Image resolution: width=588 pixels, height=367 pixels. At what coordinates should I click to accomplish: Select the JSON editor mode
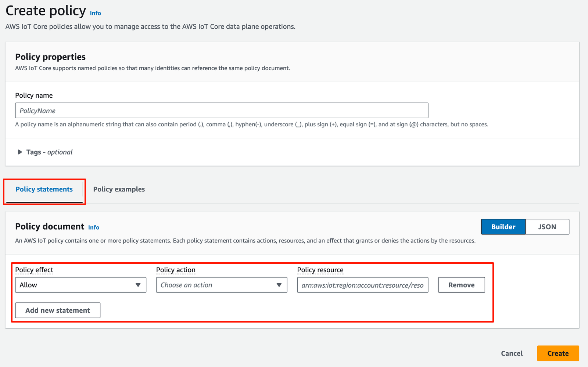(x=547, y=227)
